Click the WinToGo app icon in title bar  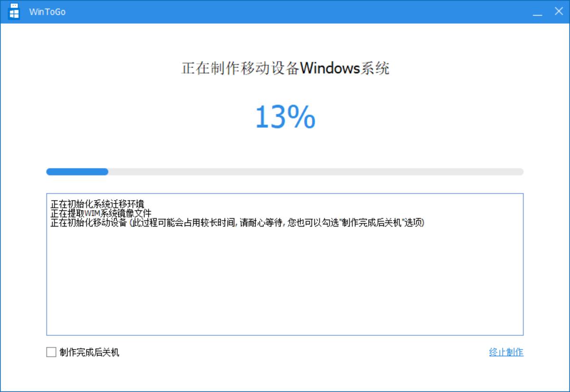(x=14, y=11)
